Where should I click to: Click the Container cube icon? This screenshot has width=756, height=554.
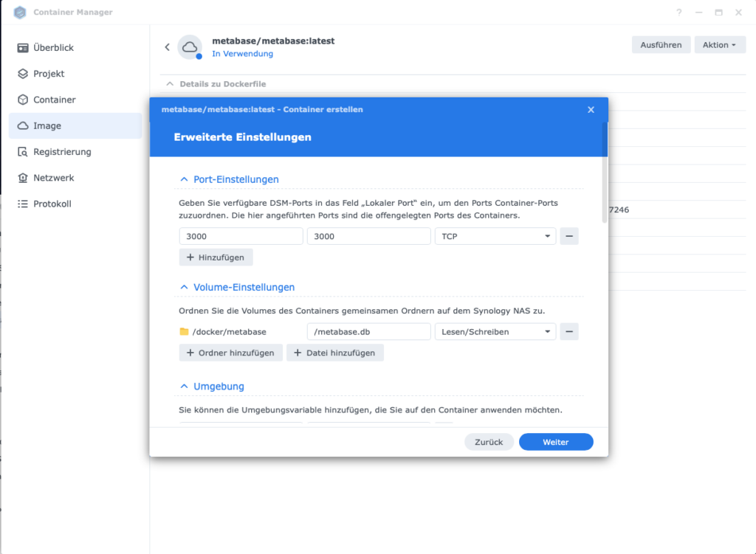coord(23,100)
